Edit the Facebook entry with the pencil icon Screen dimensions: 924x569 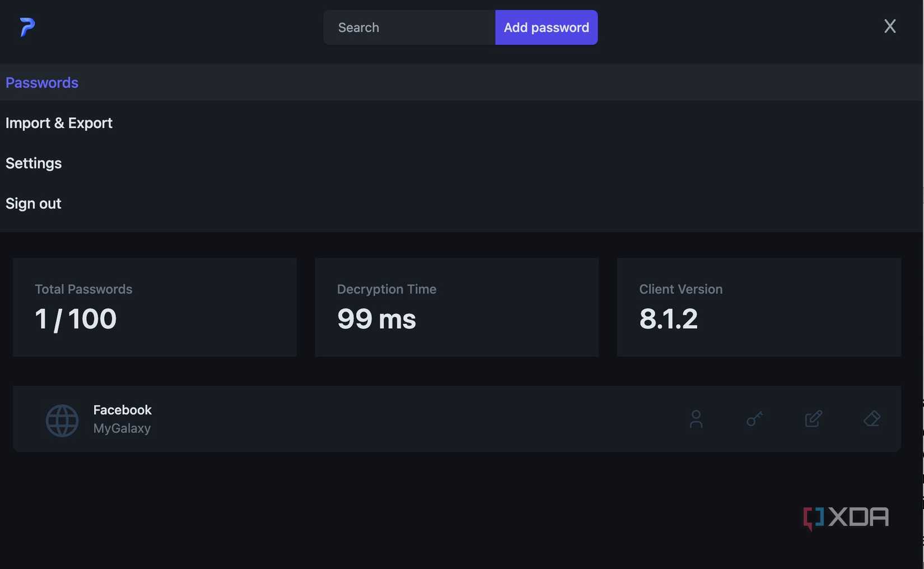pyautogui.click(x=814, y=419)
